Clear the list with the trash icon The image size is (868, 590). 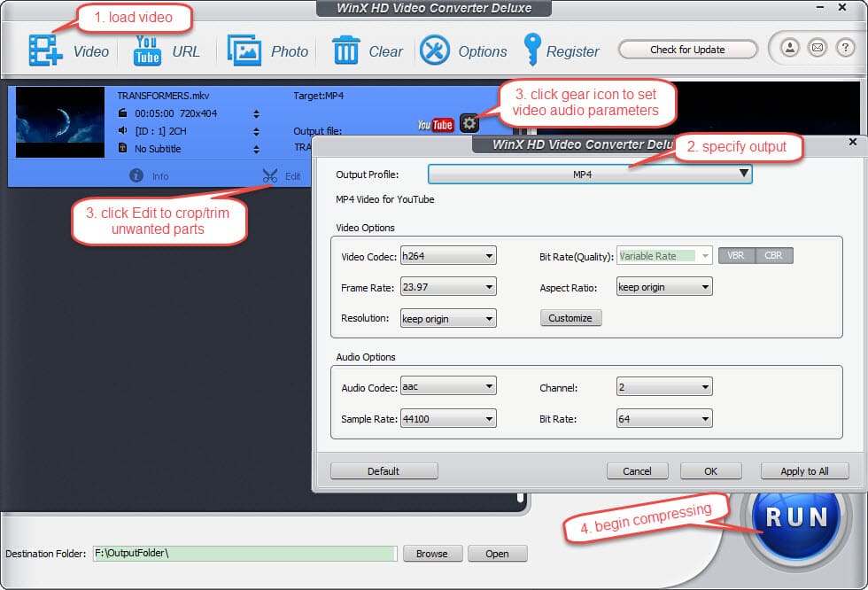(x=346, y=50)
